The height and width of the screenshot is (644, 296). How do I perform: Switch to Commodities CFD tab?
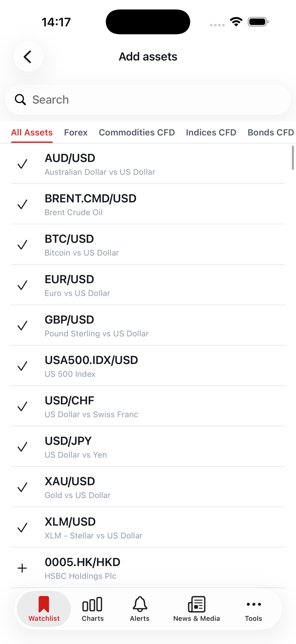pos(137,133)
